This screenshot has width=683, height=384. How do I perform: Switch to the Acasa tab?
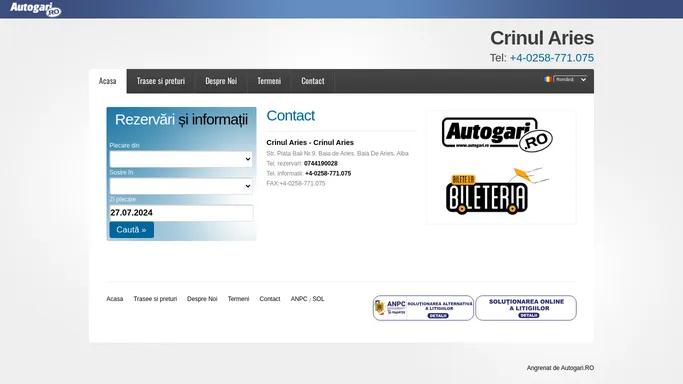click(108, 81)
